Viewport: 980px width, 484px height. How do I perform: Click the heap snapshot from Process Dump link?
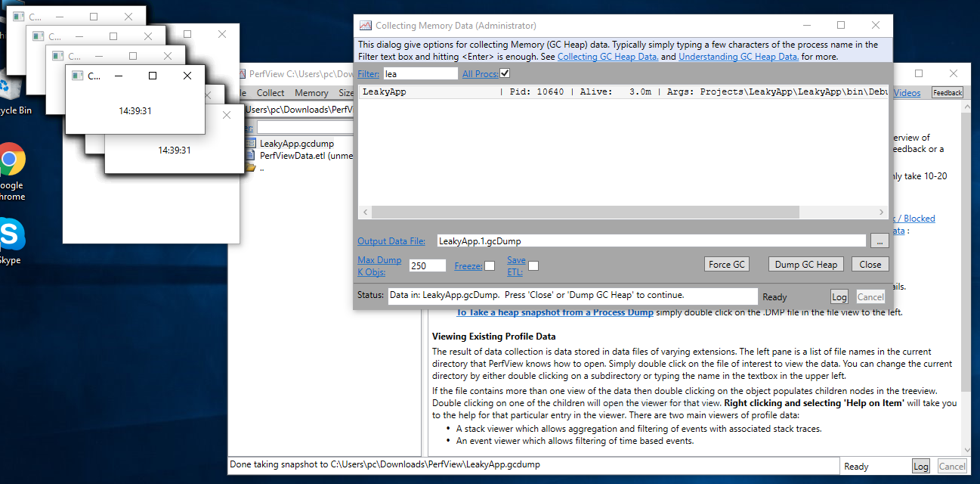[555, 312]
